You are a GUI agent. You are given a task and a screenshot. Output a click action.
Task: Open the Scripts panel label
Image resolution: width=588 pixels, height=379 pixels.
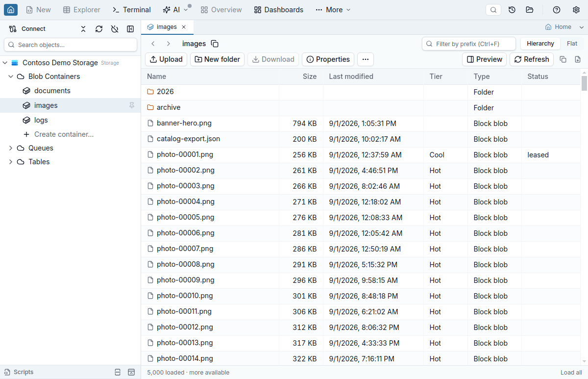pyautogui.click(x=24, y=372)
